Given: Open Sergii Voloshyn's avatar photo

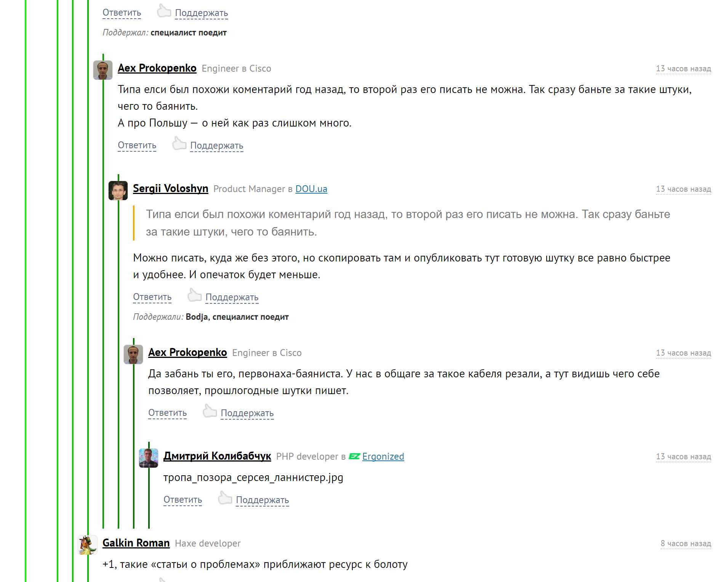Looking at the screenshot, I should (118, 190).
